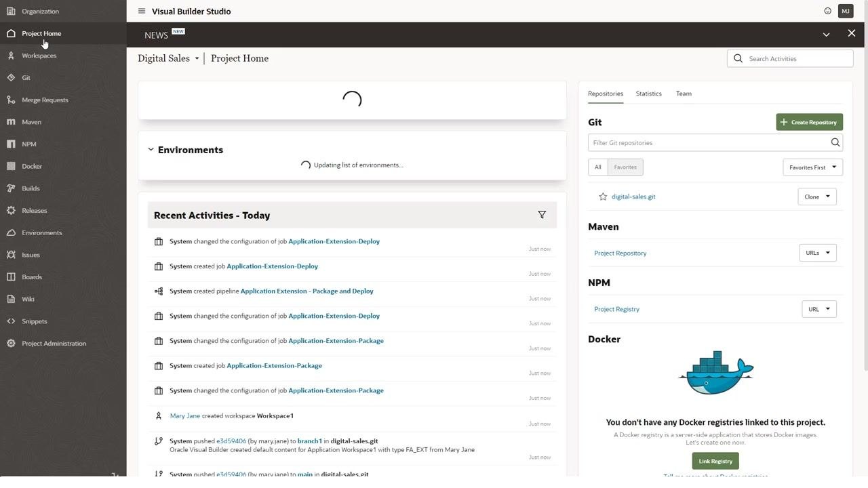Open the feedback smiley icon
Screen dimensions: 868x488
[x=827, y=12]
